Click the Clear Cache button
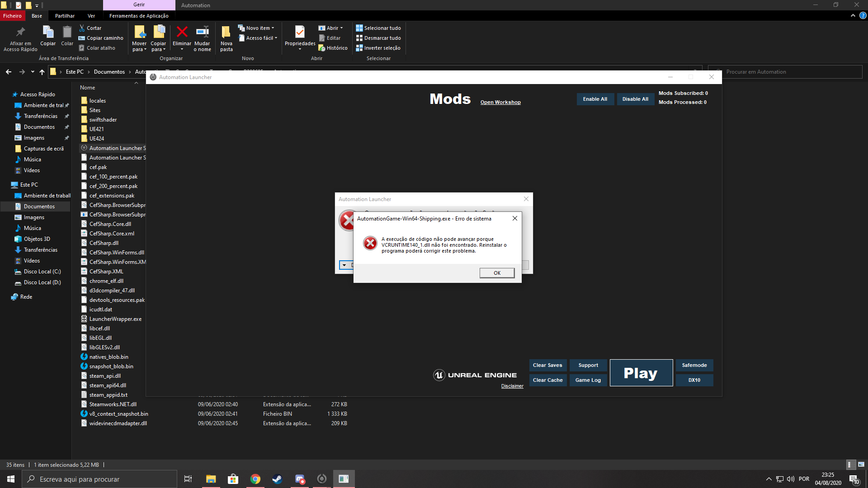This screenshot has height=488, width=868. click(x=547, y=380)
